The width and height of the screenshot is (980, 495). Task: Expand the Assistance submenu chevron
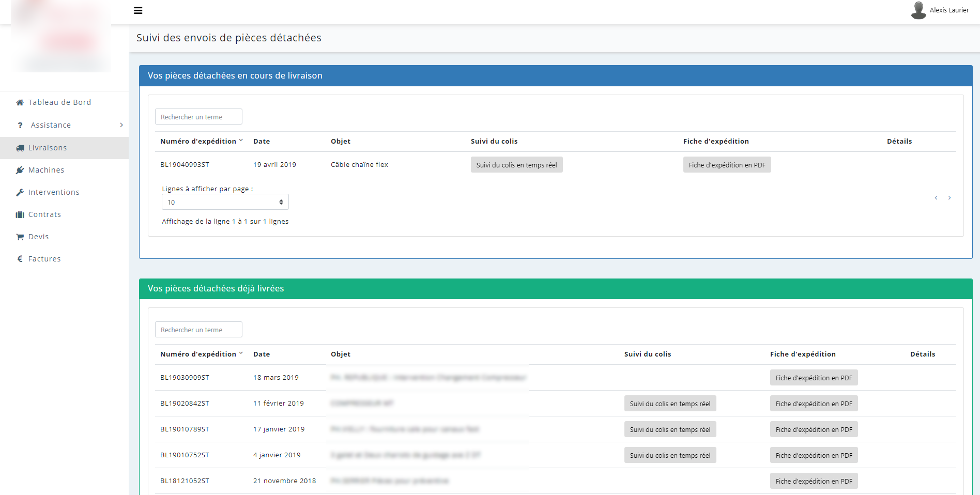pyautogui.click(x=121, y=125)
